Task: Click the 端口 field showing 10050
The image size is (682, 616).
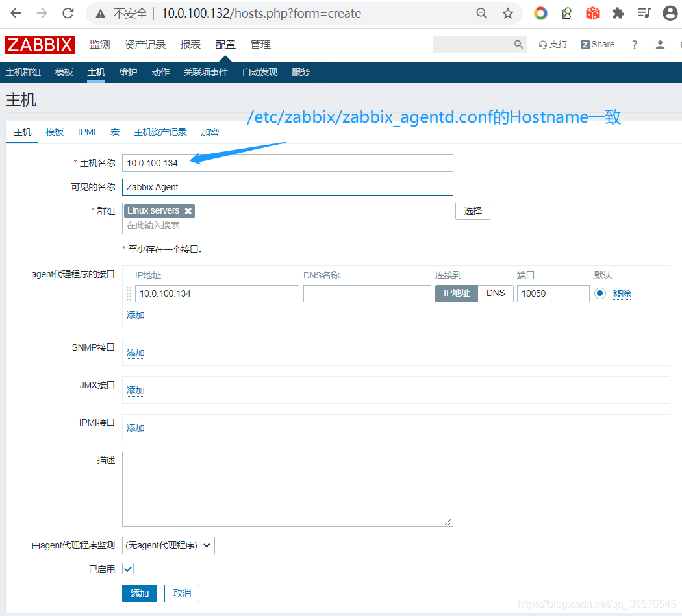Action: [x=553, y=293]
